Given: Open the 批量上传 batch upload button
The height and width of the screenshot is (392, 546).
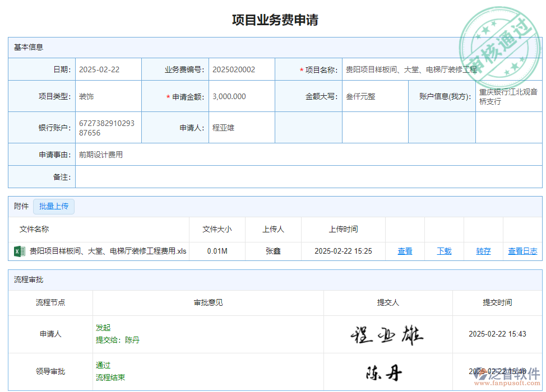Looking at the screenshot, I should pos(54,206).
